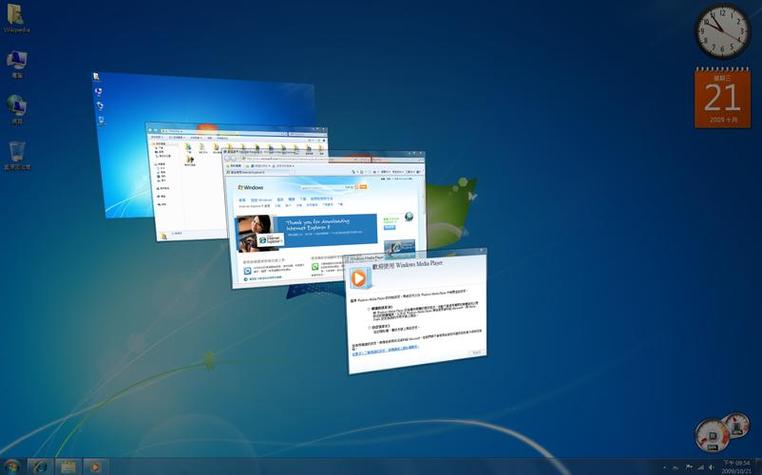Open the Action Center flag icon
Image resolution: width=762 pixels, height=475 pixels.
(x=689, y=467)
